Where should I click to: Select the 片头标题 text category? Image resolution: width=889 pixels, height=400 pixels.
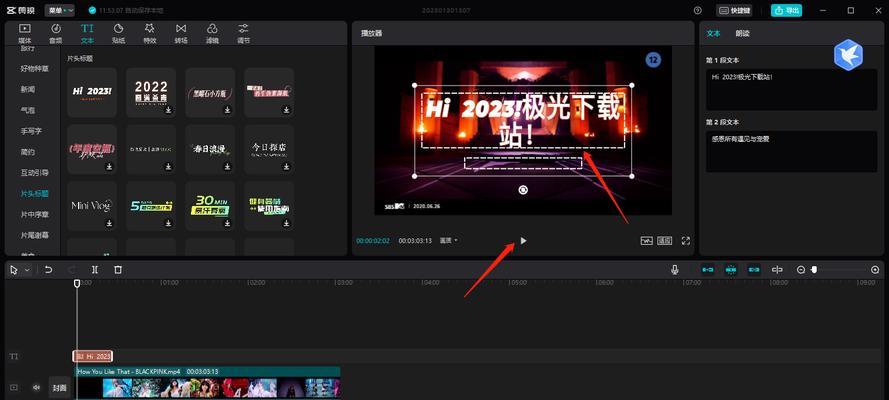point(35,193)
